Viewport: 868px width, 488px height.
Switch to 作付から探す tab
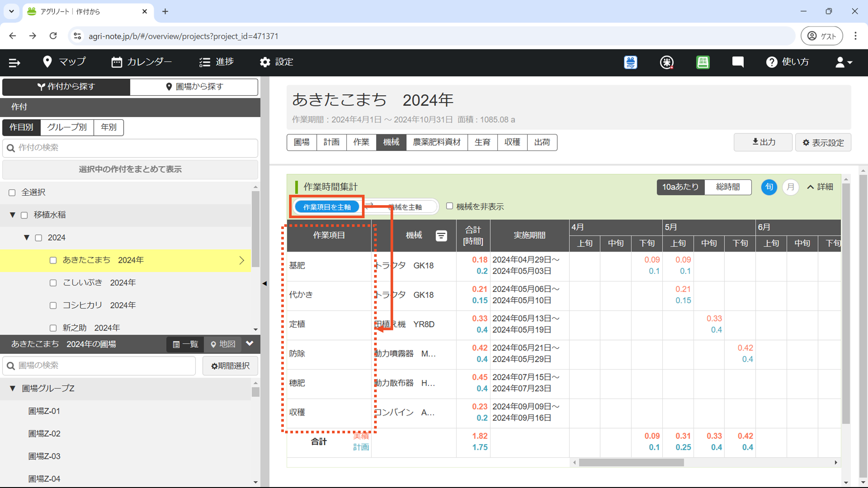(66, 87)
